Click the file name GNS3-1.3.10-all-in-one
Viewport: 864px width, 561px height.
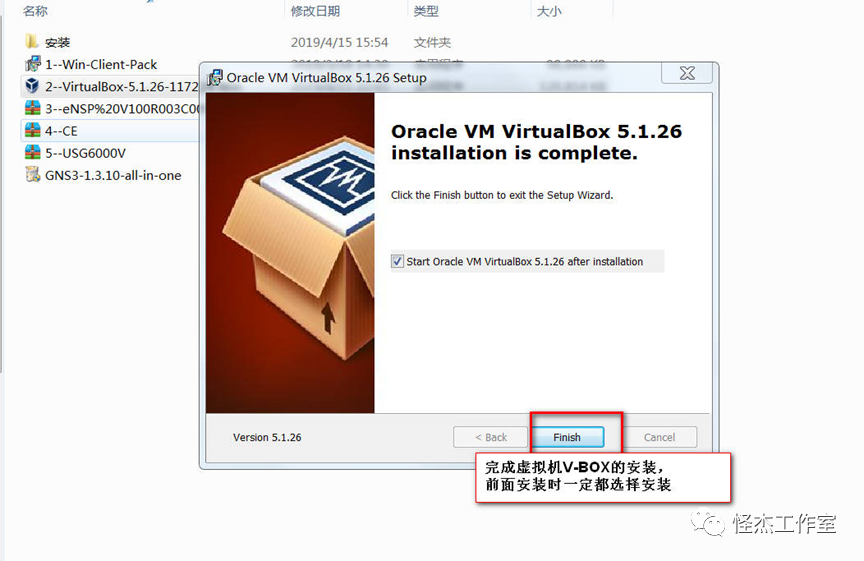click(113, 175)
